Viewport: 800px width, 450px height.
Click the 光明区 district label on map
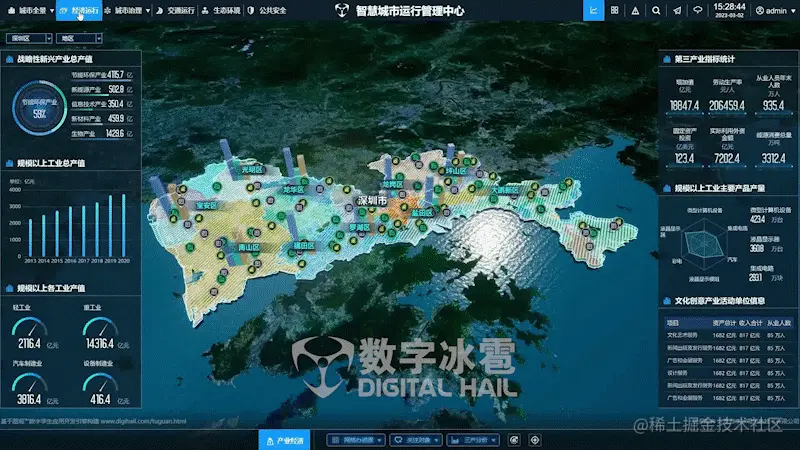(252, 169)
